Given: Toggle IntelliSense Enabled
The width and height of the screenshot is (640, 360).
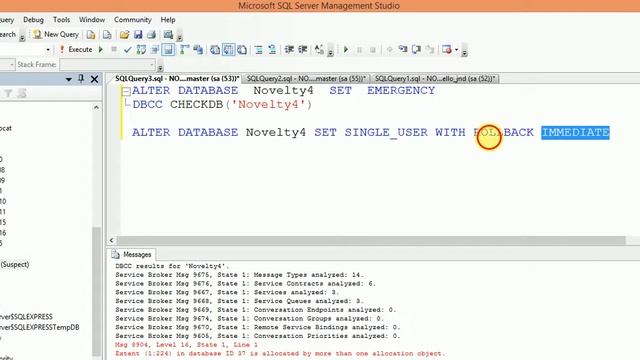Looking at the screenshot, I should click(x=168, y=50).
